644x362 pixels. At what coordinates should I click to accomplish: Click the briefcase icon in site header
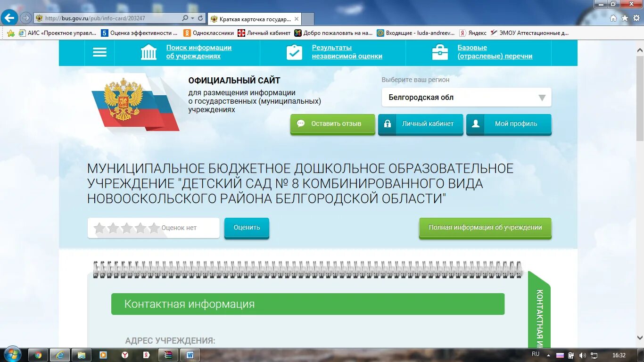[440, 52]
